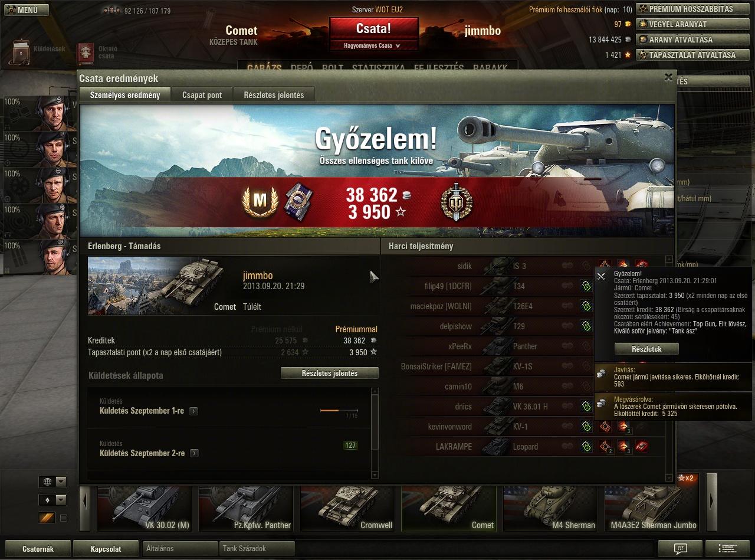This screenshot has height=560, width=755.
Task: Click kevinvonword KV-1 spotted icon
Action: [586, 427]
